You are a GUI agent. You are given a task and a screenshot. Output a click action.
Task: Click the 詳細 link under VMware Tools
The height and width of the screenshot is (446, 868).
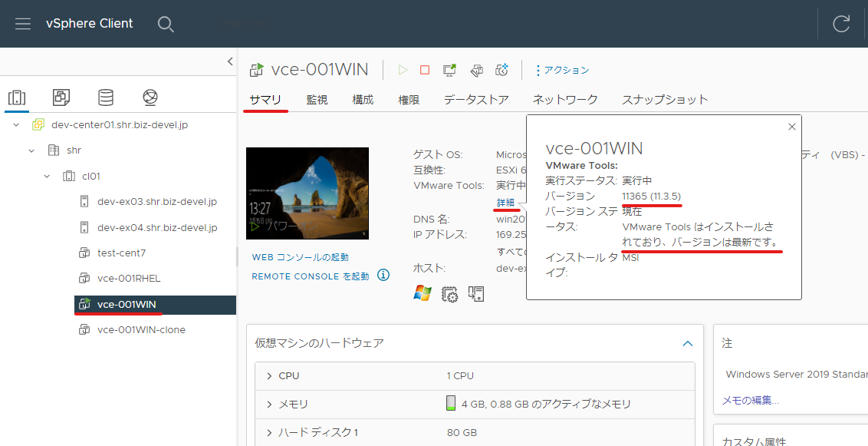(506, 203)
